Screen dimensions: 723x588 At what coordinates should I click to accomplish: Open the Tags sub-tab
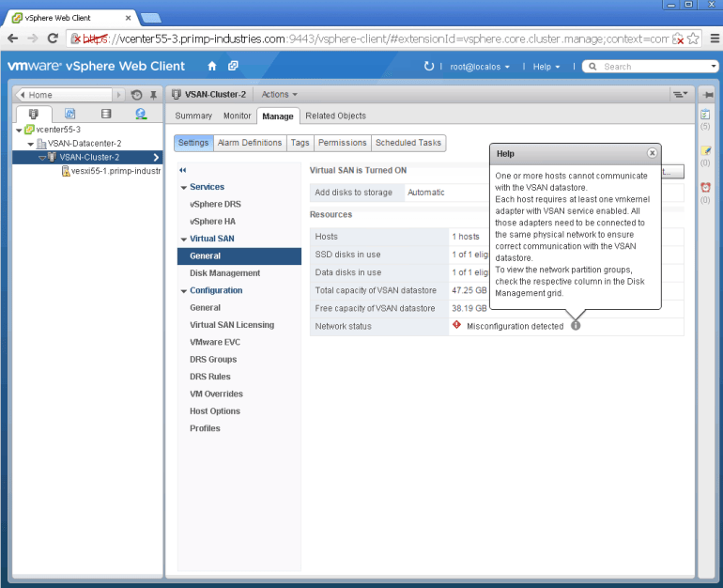point(300,143)
